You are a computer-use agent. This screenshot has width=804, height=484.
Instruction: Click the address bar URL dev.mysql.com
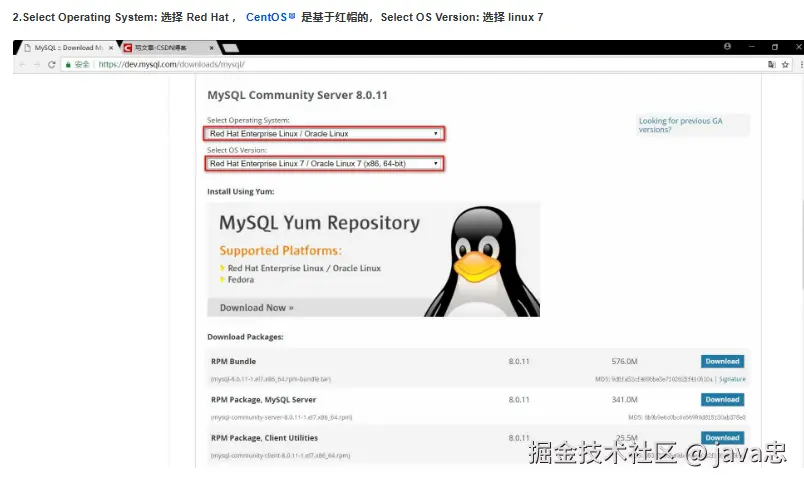pos(171,65)
